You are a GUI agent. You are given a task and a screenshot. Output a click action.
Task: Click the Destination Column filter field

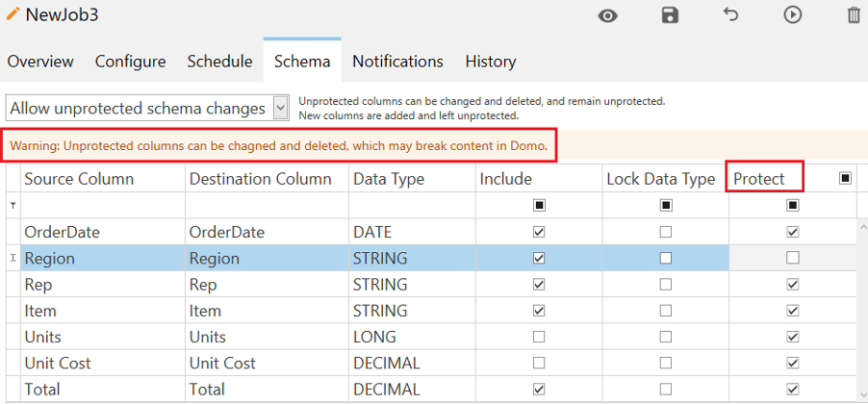[268, 205]
